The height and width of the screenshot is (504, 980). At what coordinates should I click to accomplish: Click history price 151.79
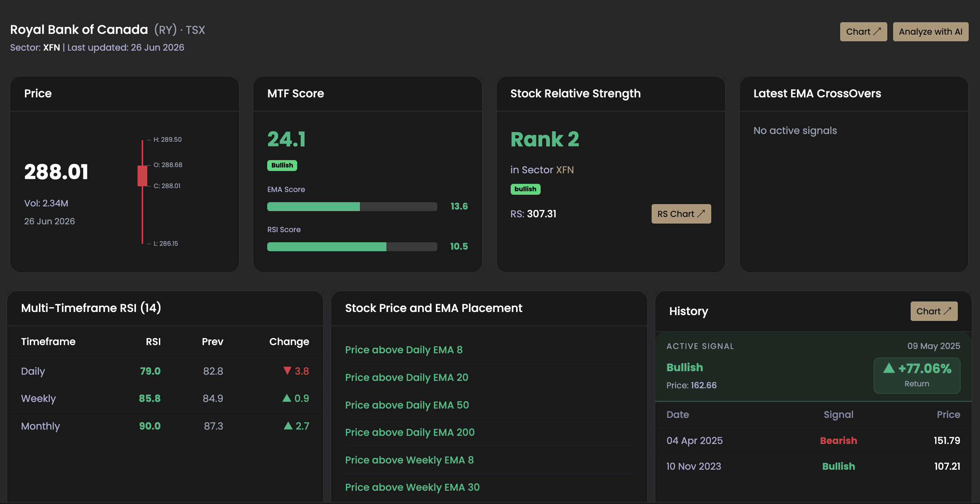[947, 441]
